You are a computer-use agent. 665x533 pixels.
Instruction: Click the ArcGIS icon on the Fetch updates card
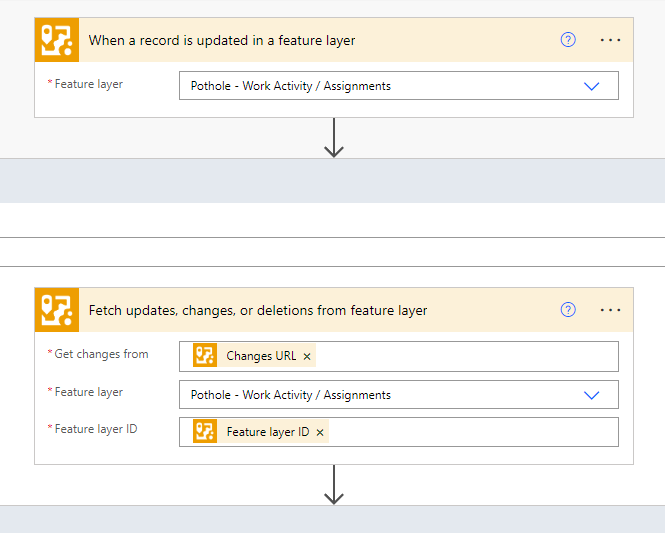click(x=56, y=310)
